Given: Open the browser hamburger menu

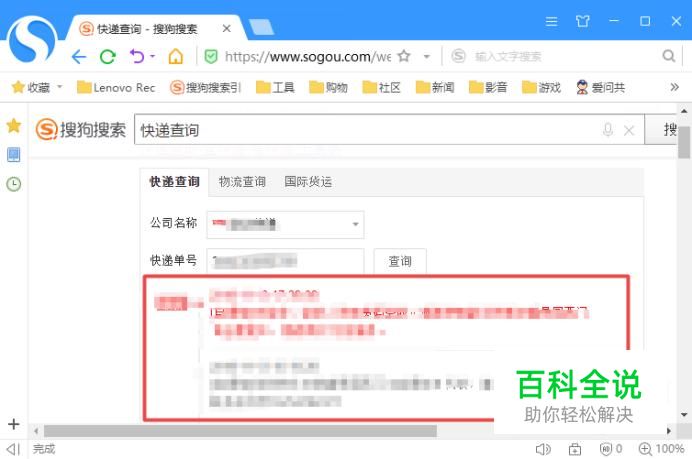Looking at the screenshot, I should click(551, 21).
